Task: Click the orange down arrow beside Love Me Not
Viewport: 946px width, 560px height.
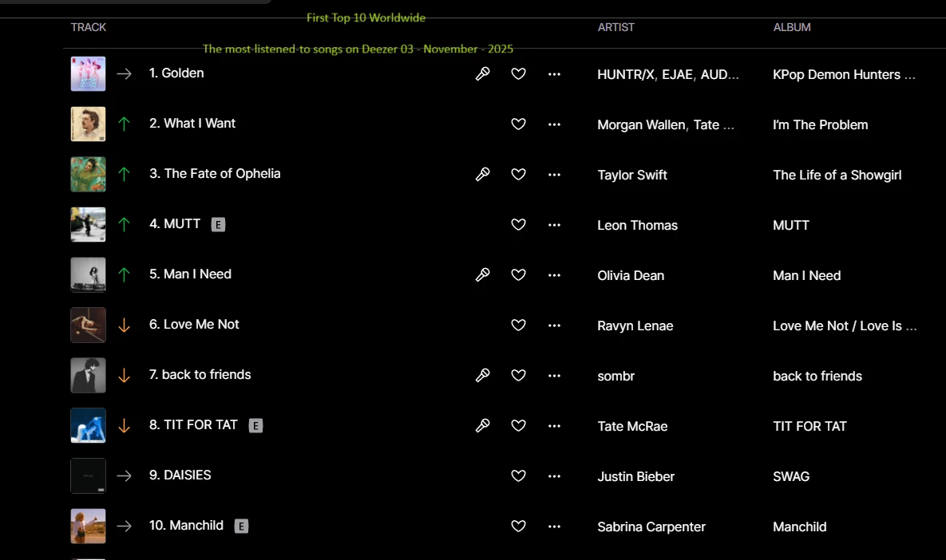Action: click(x=125, y=325)
